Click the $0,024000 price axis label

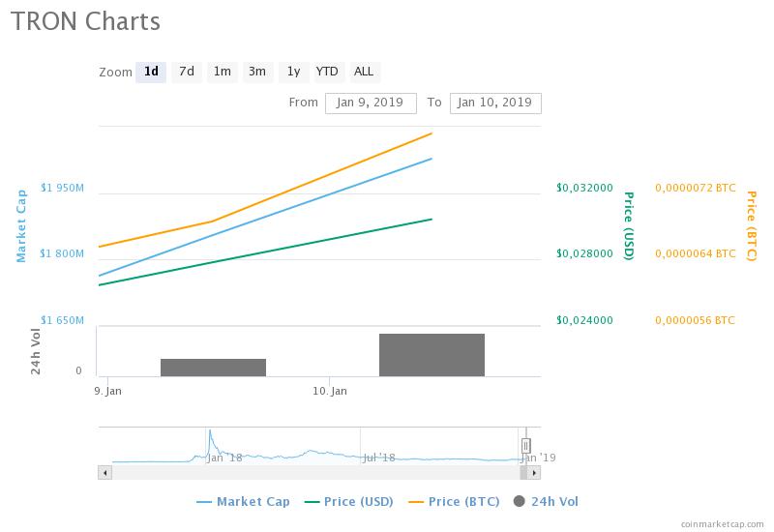[x=584, y=320]
